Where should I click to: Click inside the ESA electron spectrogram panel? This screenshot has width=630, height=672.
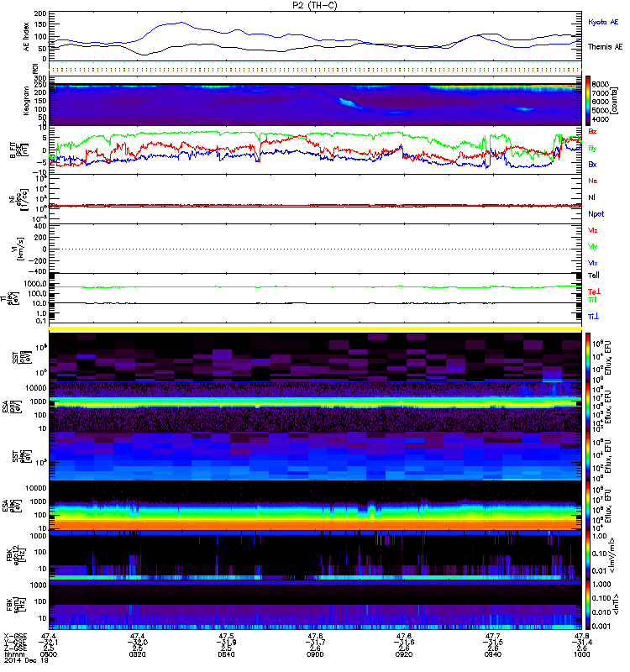tap(315, 507)
